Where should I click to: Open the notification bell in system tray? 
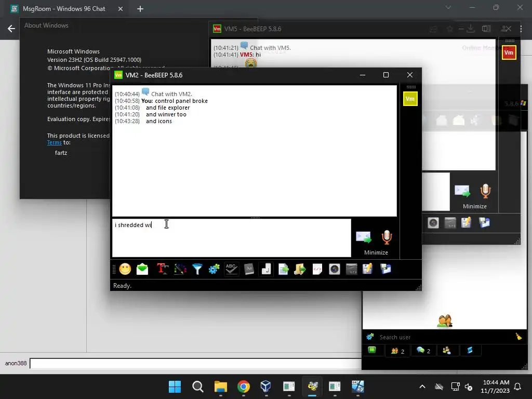click(x=518, y=387)
